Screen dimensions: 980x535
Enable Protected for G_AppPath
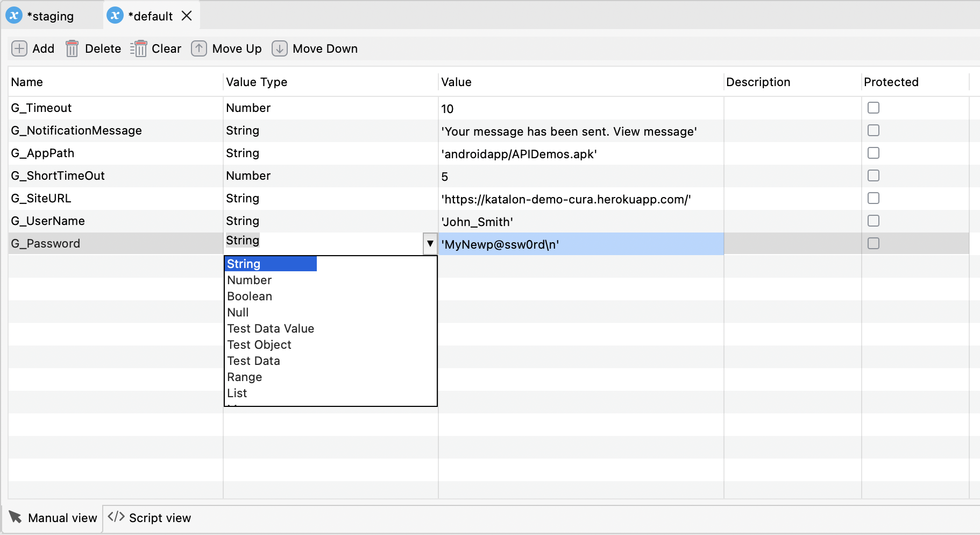pos(874,153)
